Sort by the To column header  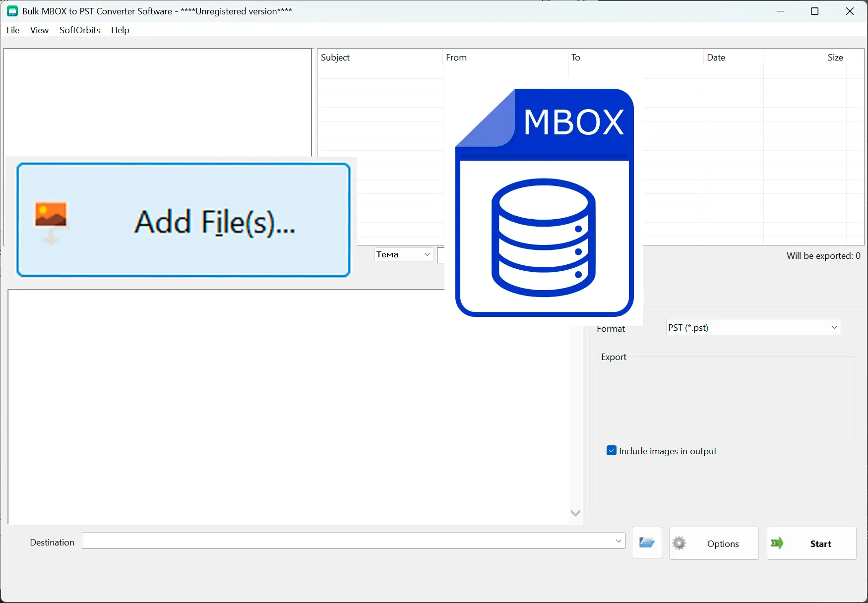click(635, 58)
